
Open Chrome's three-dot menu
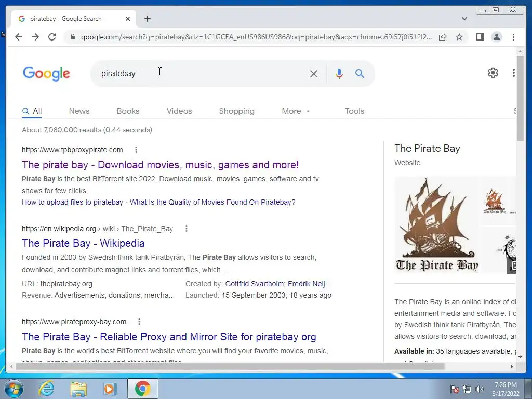(x=513, y=37)
